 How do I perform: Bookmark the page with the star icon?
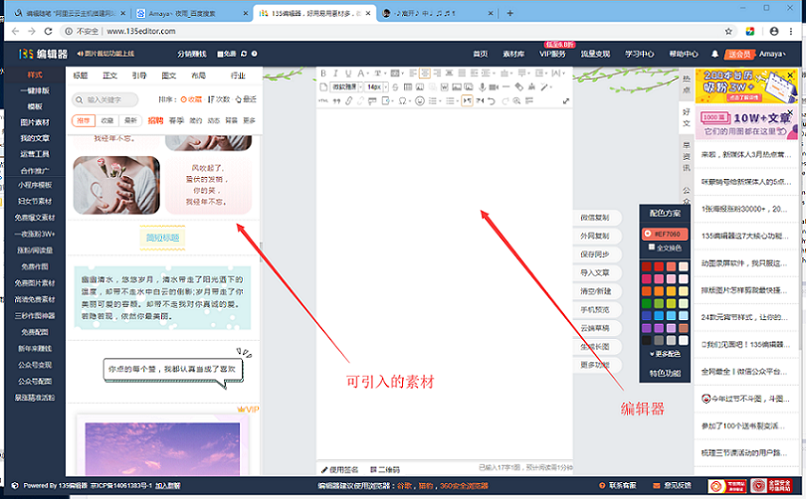point(728,31)
